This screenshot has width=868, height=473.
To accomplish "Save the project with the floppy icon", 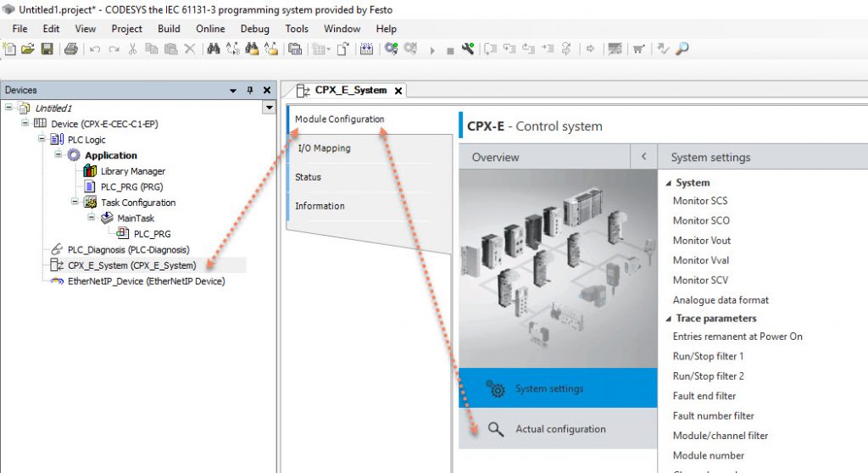I will point(47,49).
